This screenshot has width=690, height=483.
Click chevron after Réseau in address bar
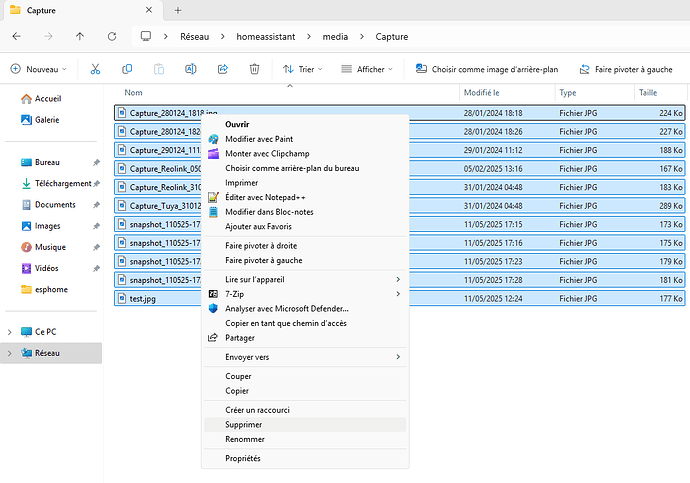pos(223,37)
